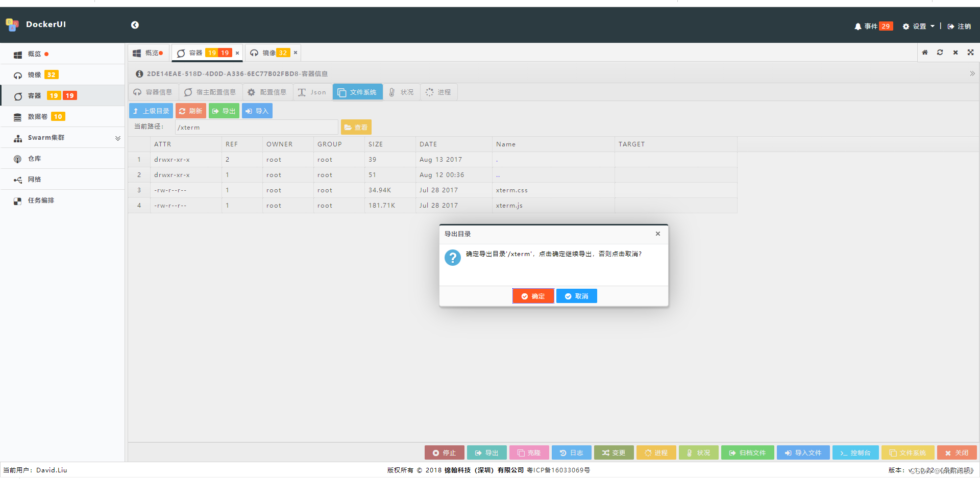Open 数据卷 in the sidebar
Image resolution: width=980 pixels, height=479 pixels.
point(62,116)
